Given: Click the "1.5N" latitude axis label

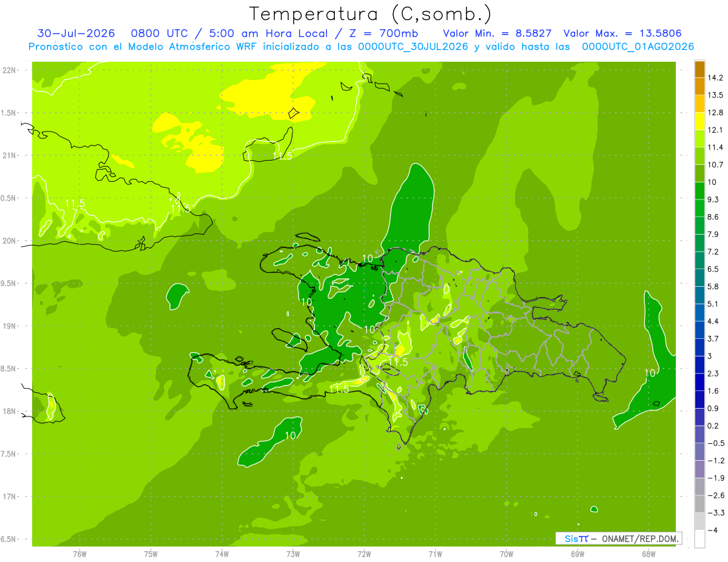Looking at the screenshot, I should [10, 113].
